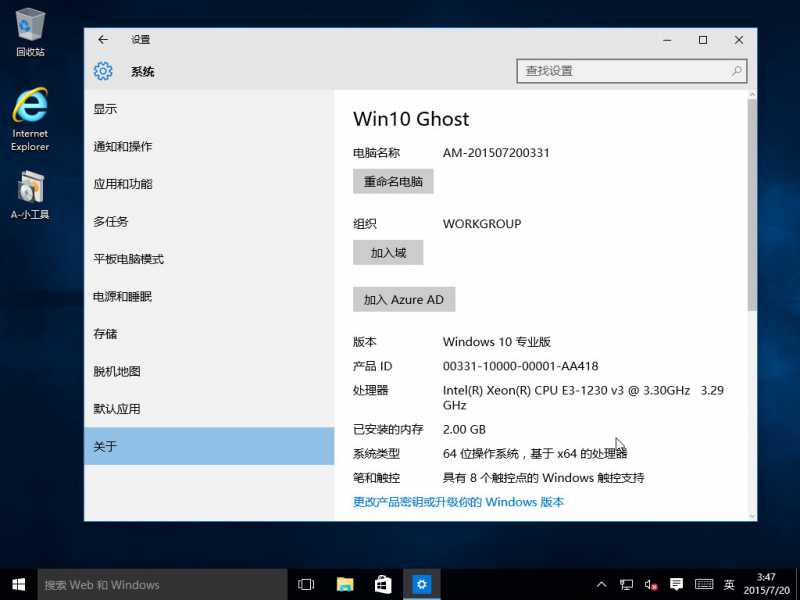Open the A-小工具 desktop shortcut
800x600 pixels.
point(30,195)
